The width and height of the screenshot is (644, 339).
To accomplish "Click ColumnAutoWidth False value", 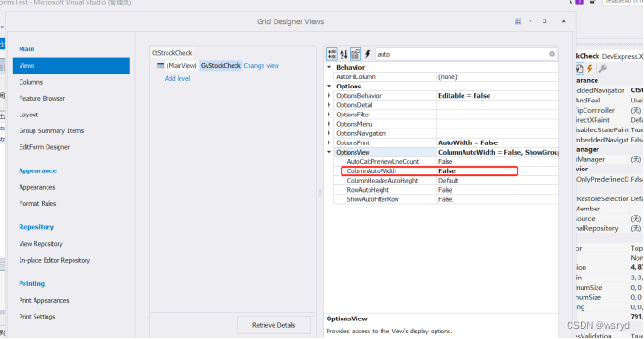I will [448, 171].
